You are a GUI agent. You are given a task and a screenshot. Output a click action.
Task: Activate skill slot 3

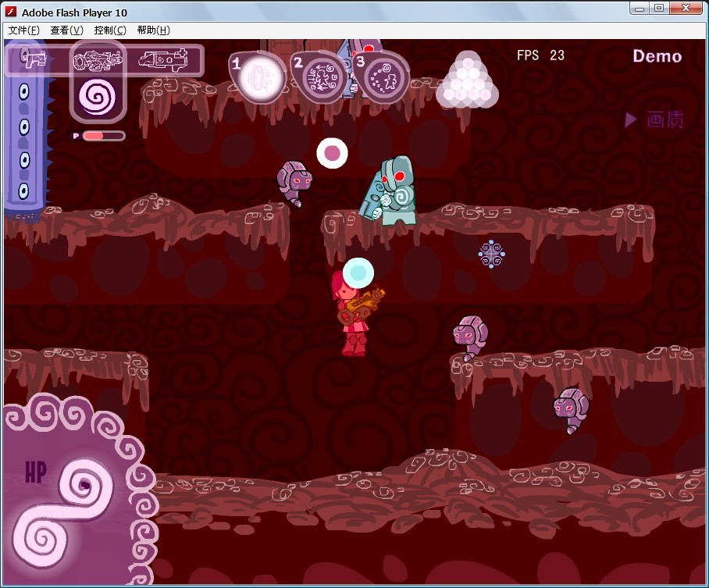click(x=383, y=77)
